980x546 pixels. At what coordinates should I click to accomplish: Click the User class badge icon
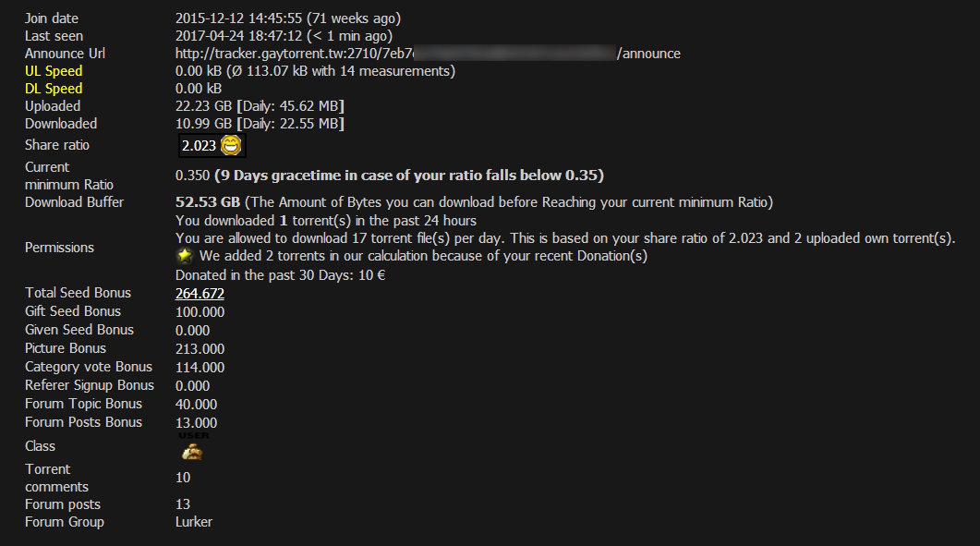pos(192,450)
